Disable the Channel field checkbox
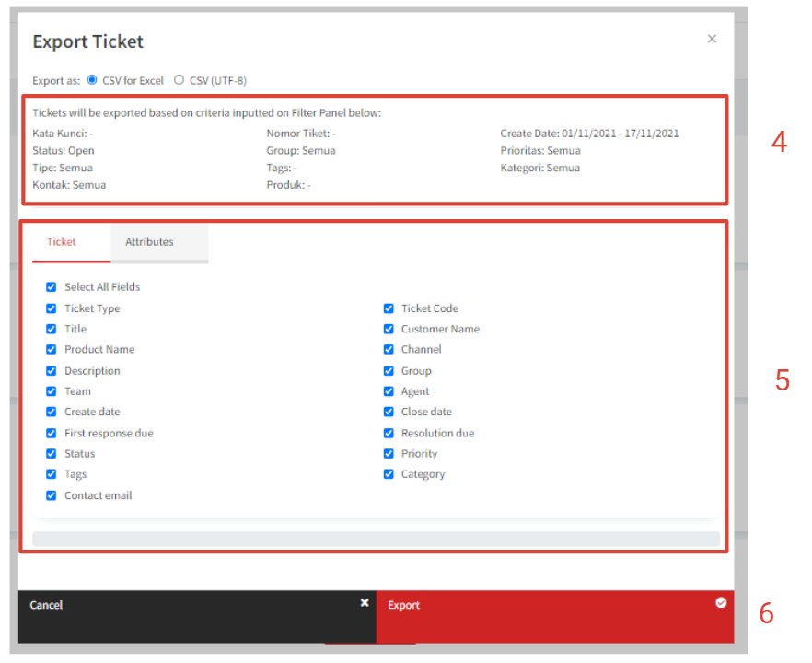Image resolution: width=812 pixels, height=663 pixels. point(389,350)
